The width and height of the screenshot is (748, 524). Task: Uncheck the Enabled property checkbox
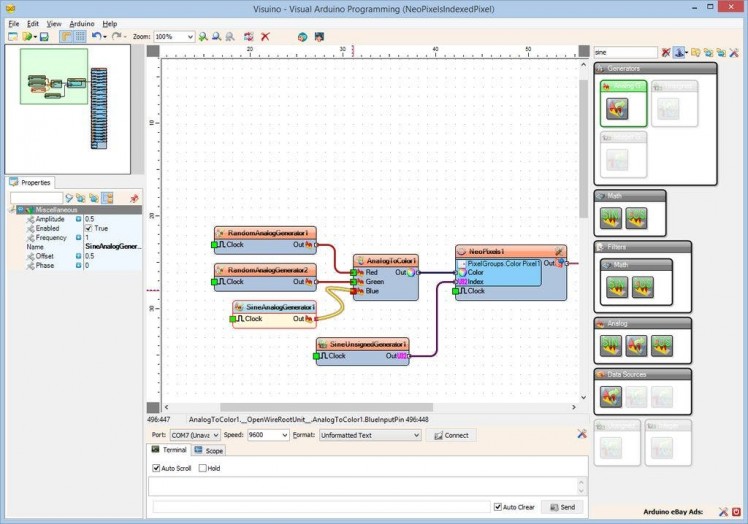(x=88, y=228)
